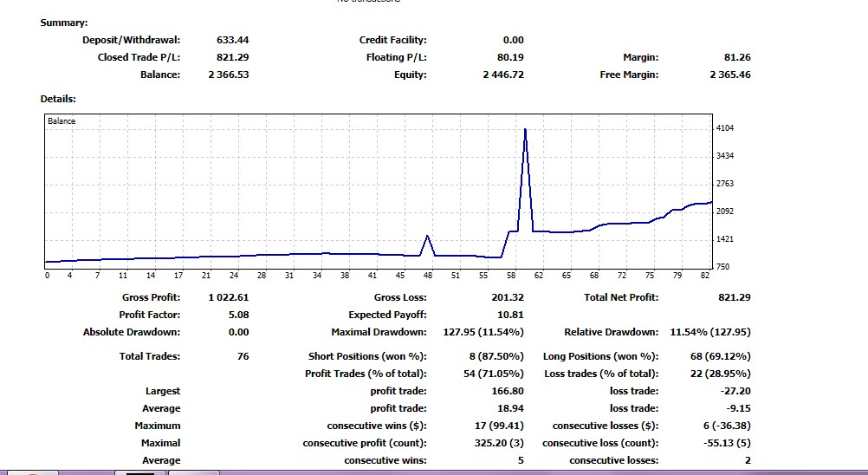Click the Balance value 2 366.53

(x=229, y=75)
